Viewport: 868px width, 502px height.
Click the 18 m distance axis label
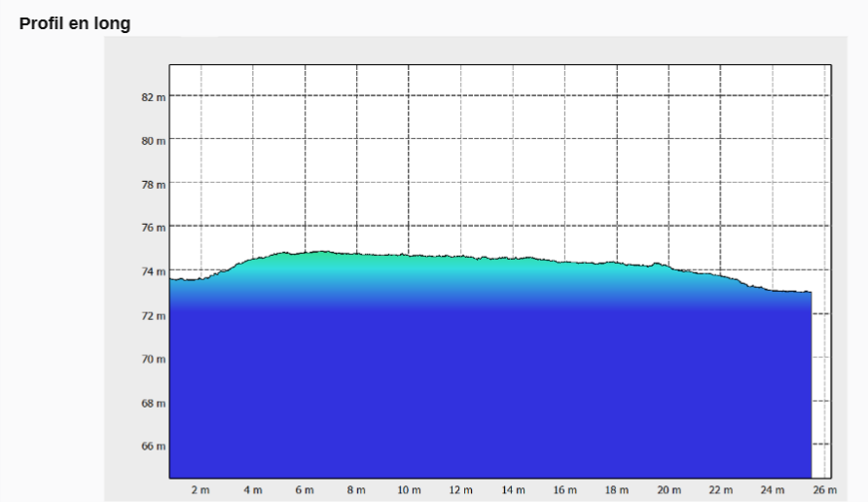coord(617,490)
